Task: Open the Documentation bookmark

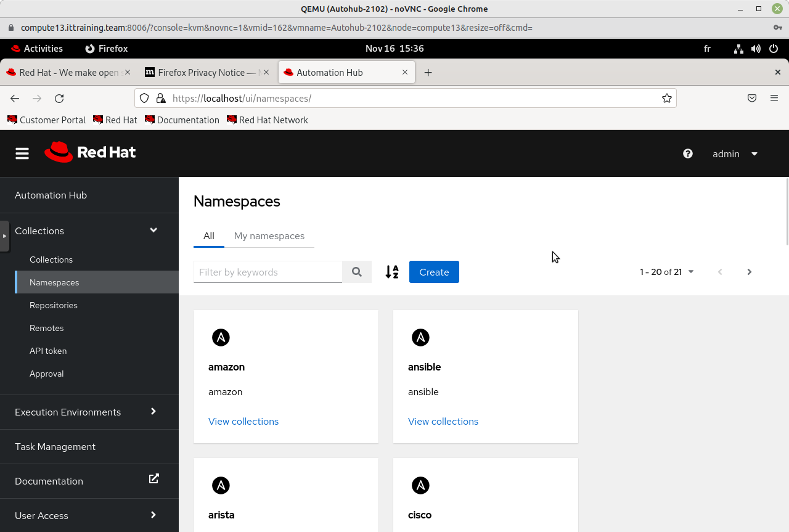Action: [182, 120]
